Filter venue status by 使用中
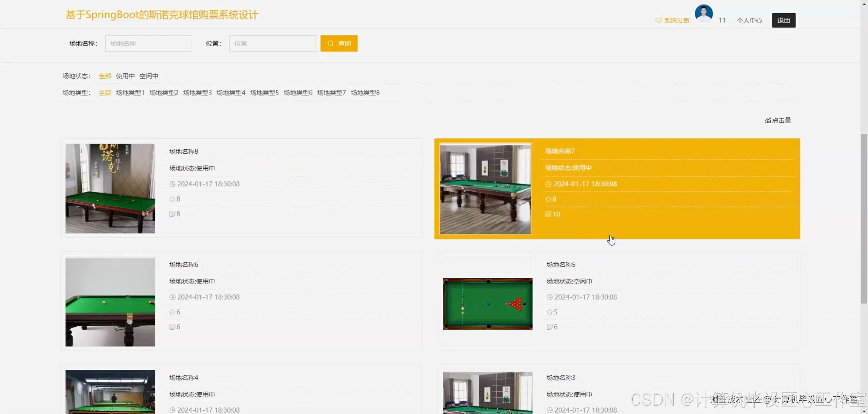This screenshot has height=414, width=868. pyautogui.click(x=125, y=76)
